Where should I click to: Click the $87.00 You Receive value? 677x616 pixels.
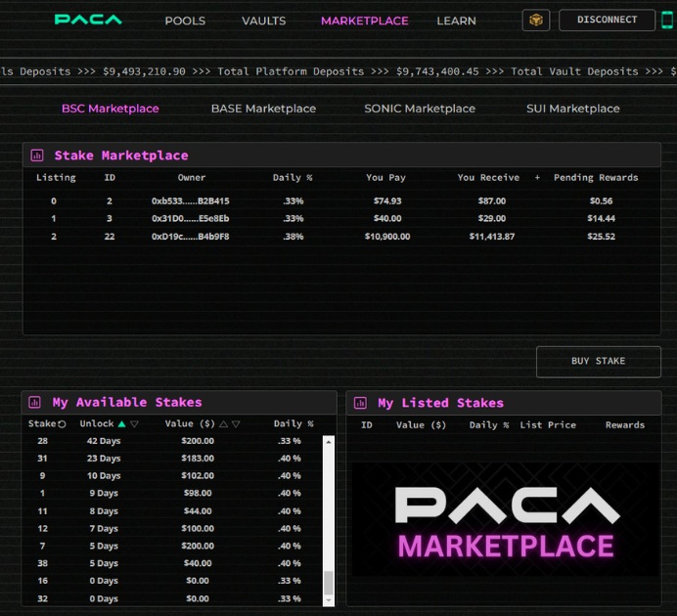pos(492,201)
